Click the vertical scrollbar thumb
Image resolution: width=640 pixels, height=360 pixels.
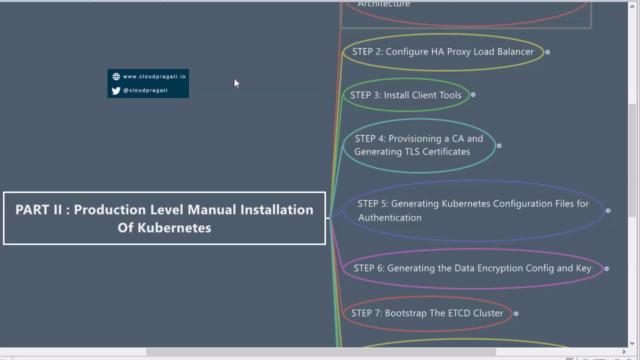[632, 160]
